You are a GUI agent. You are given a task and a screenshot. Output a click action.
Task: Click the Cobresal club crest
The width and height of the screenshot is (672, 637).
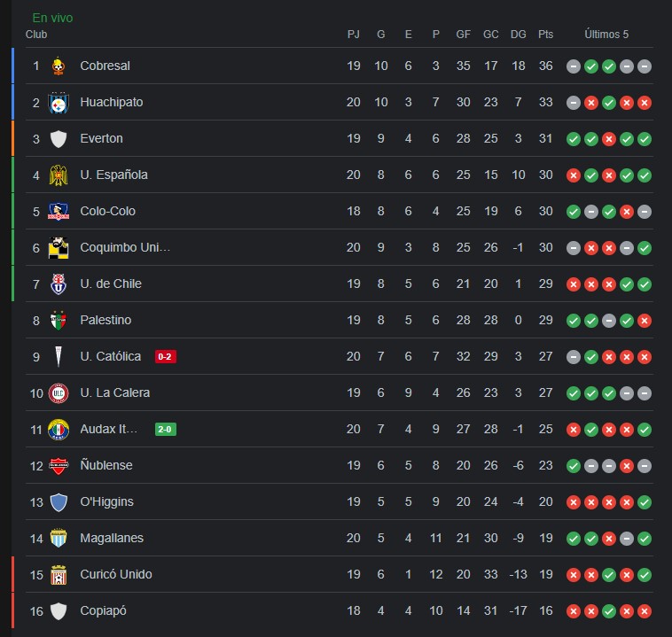pyautogui.click(x=59, y=66)
